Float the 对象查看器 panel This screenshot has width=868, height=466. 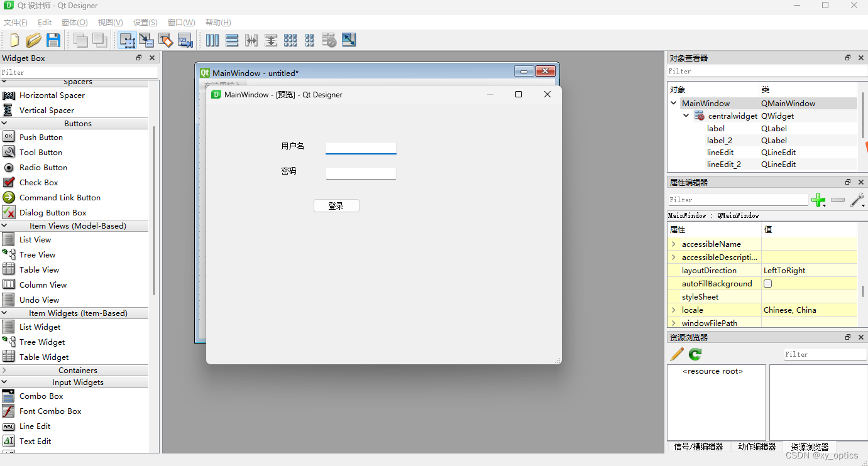[848, 58]
